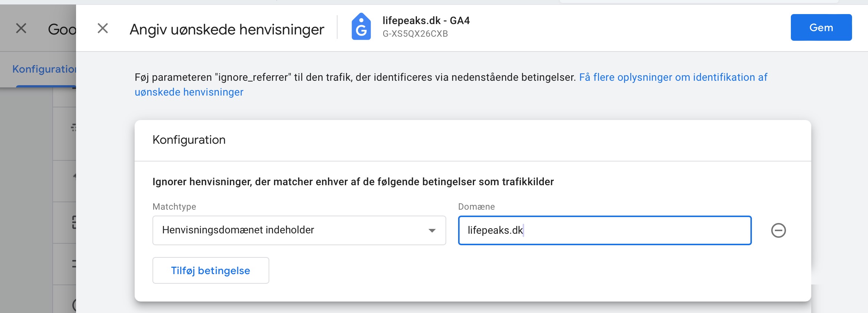Click the lifepeaks.dk - GA4 tag name
The height and width of the screenshot is (313, 868).
click(x=426, y=21)
